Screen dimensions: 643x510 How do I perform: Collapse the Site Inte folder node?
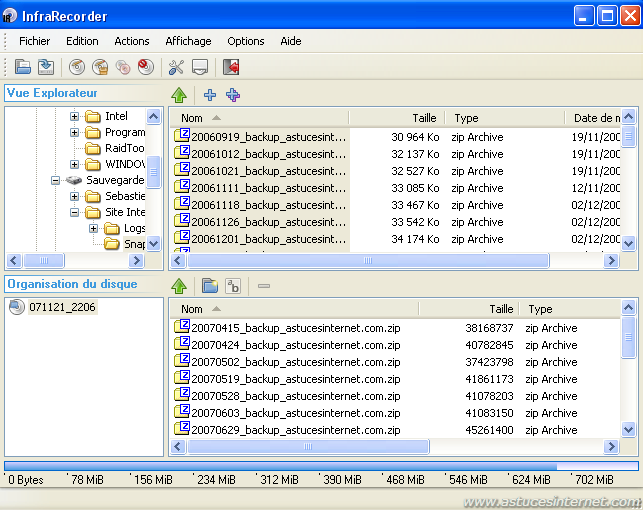click(74, 212)
